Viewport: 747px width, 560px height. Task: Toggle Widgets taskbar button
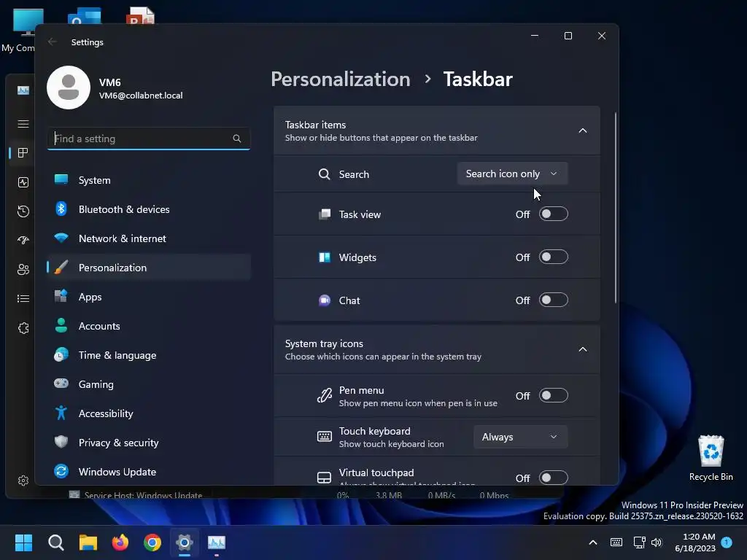click(553, 257)
